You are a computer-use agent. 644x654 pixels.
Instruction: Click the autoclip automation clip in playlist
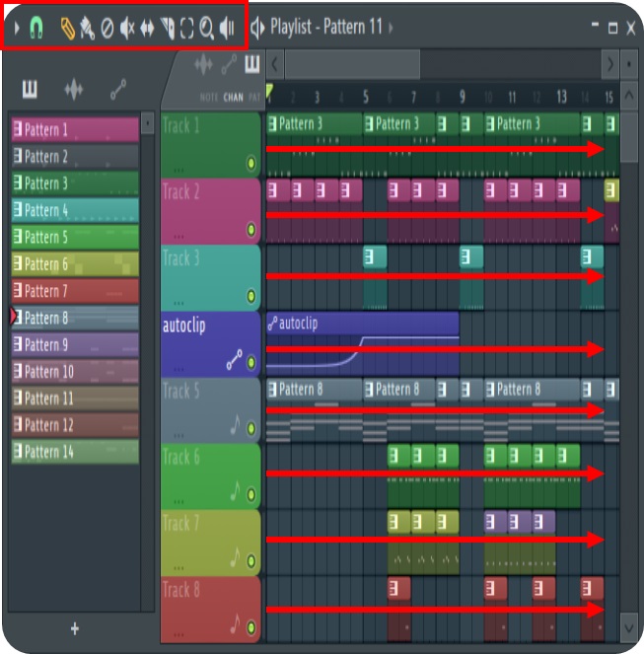point(363,343)
